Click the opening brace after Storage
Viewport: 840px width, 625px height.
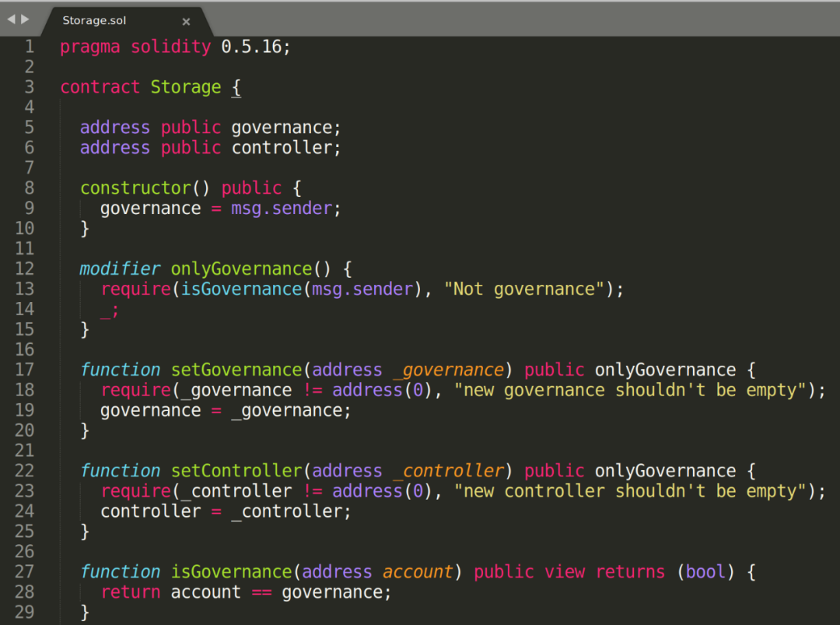(236, 87)
